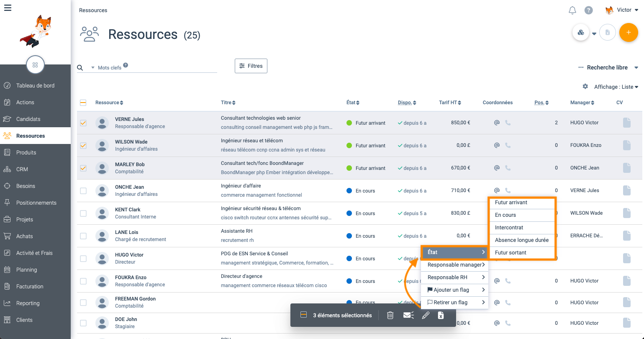
Task: Click the Excel export icon in selection bar
Action: point(441,316)
